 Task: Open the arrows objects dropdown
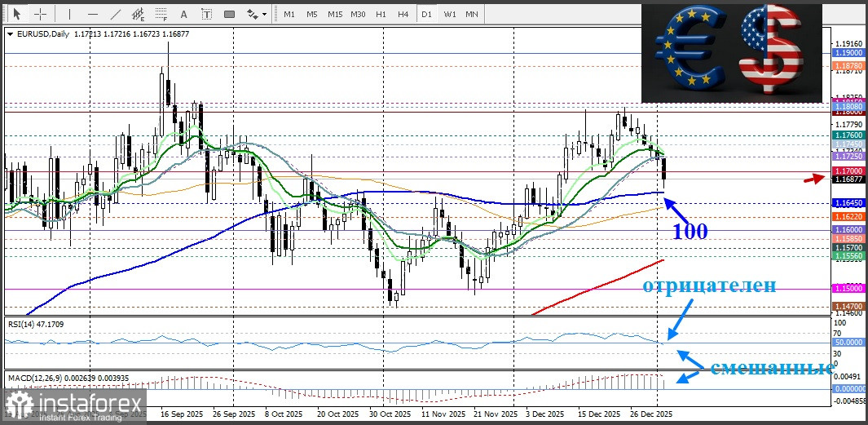(257, 14)
